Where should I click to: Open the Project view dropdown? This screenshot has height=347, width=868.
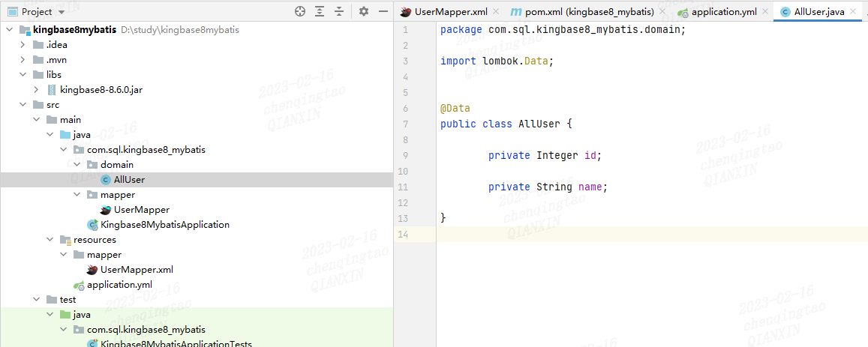coord(61,12)
